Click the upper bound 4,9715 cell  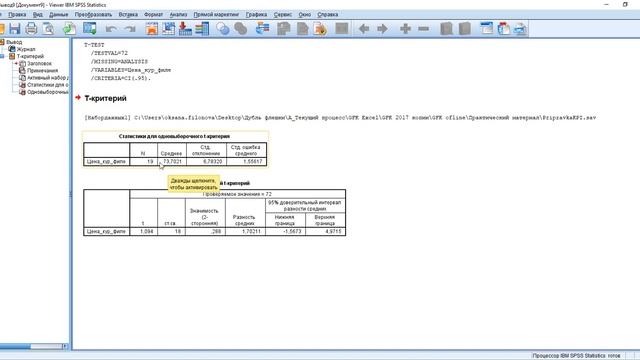[325, 231]
